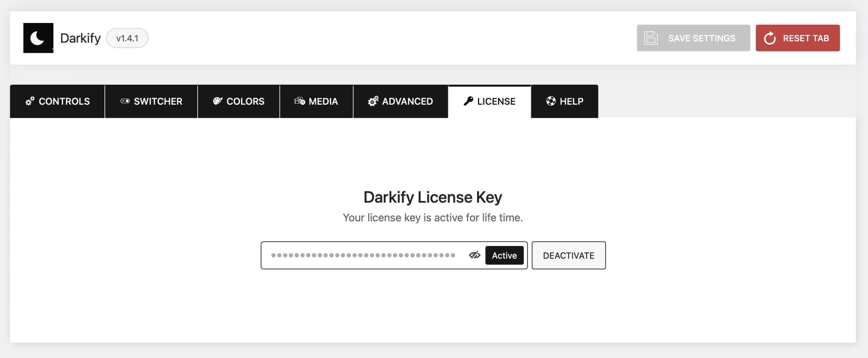Click the floppy disk save icon
Screen dimensions: 868x358
(x=651, y=38)
